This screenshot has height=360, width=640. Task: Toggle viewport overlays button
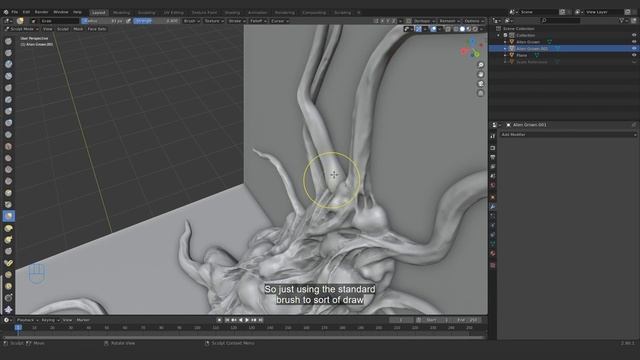[433, 29]
